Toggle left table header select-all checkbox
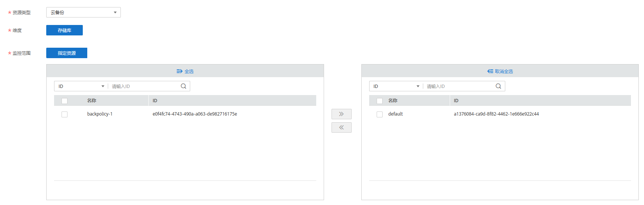 tap(65, 101)
